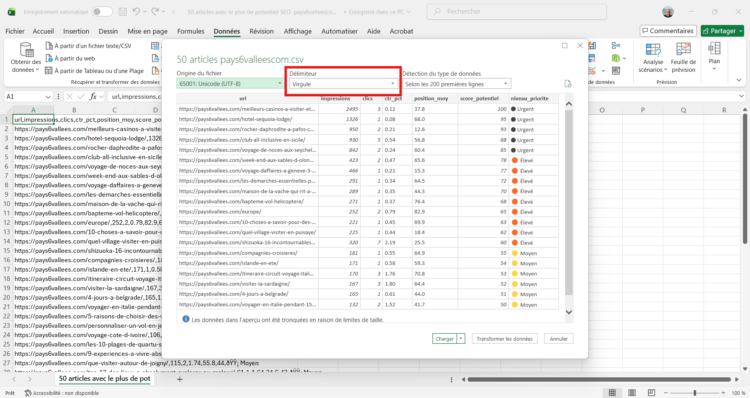Click the preview scroll up arrow
This screenshot has width=750, height=398.
[x=569, y=103]
